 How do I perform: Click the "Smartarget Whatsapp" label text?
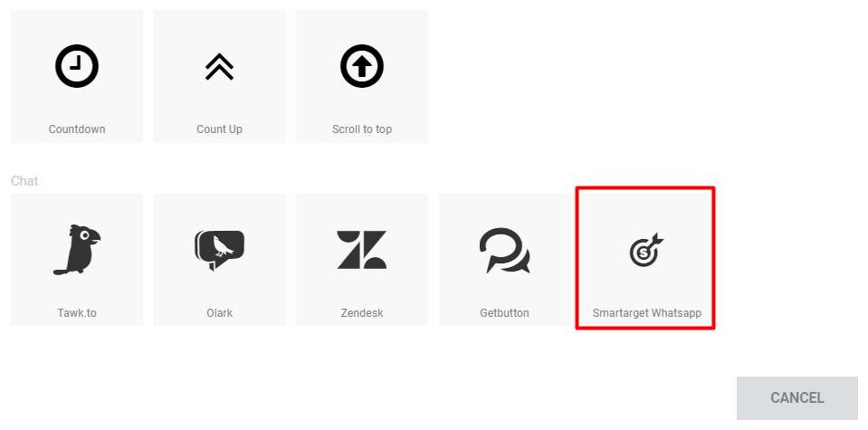click(x=646, y=313)
